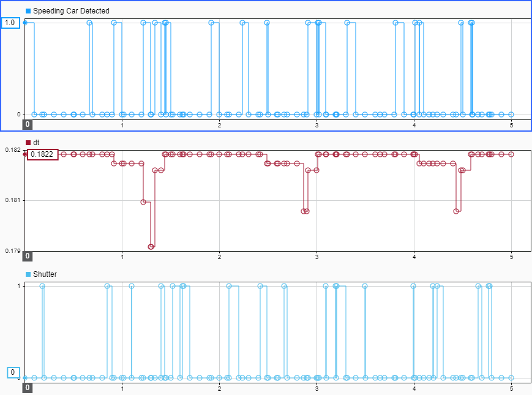This screenshot has width=532, height=395.
Task: Click the lowest dt data point near 0.179
Action: [151, 247]
